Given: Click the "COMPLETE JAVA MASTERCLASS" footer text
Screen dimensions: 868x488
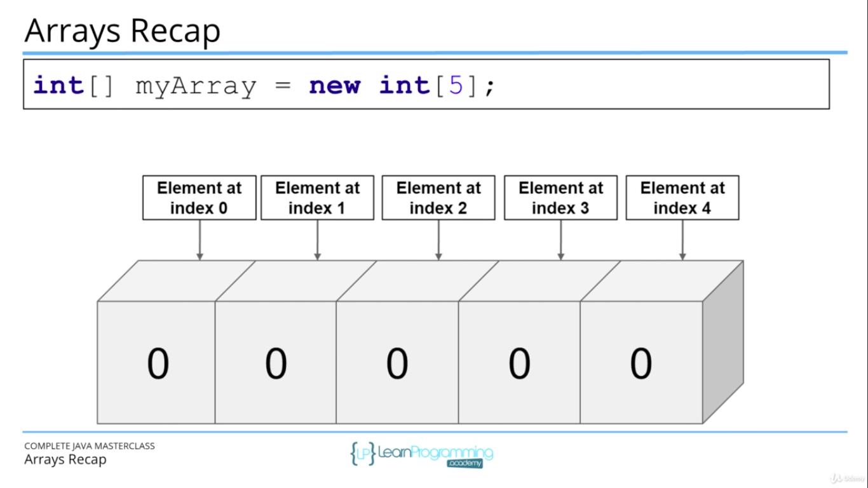Looking at the screenshot, I should coord(90,446).
